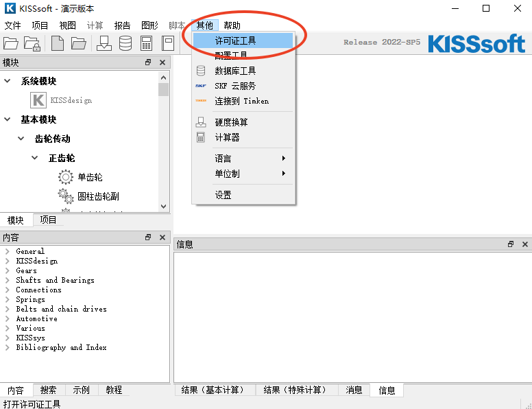Screen dimensions: 532x409
Task: Open 设置 from the menu
Action: click(243, 195)
